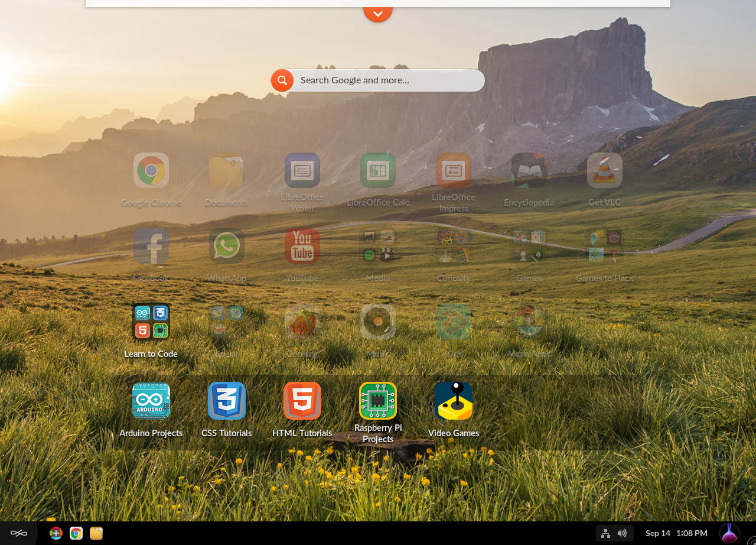
Task: Launch the Video Games app
Action: click(454, 401)
